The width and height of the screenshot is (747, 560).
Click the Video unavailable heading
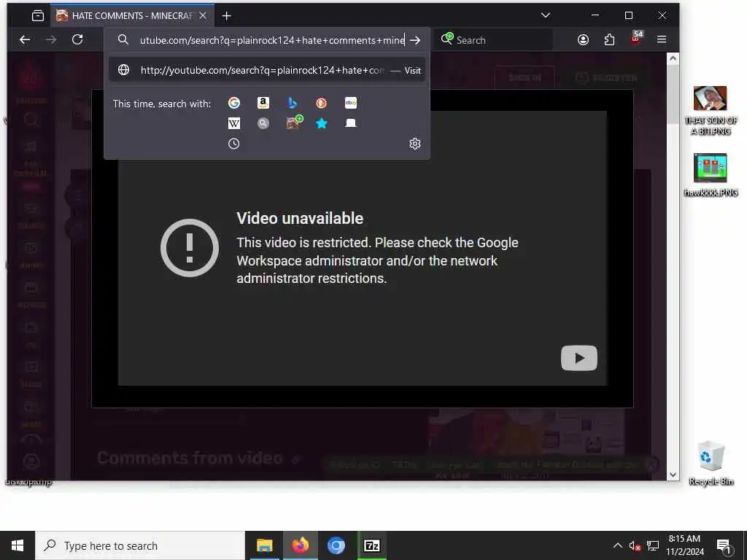[300, 218]
